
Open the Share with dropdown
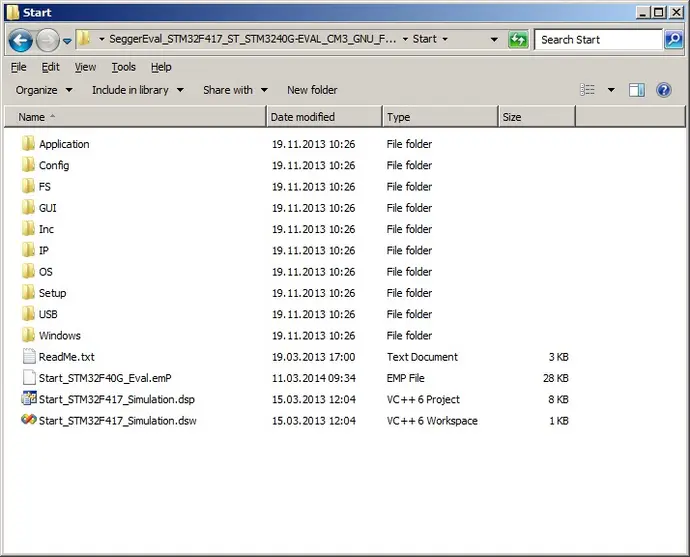[235, 90]
